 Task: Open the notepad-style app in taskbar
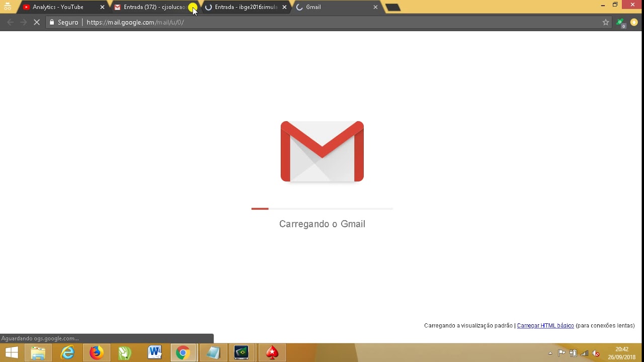(x=213, y=353)
